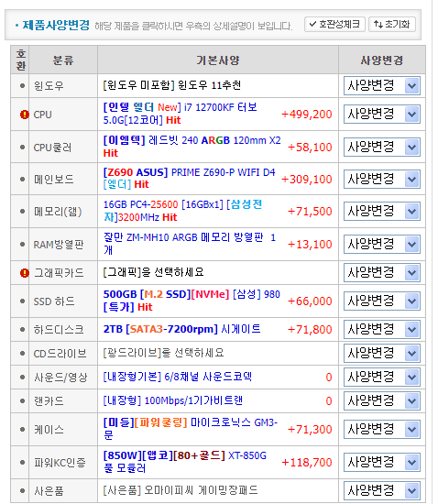Click the compatibility dot beside 윈도우
Screen dimensions: 438x504
22,86
